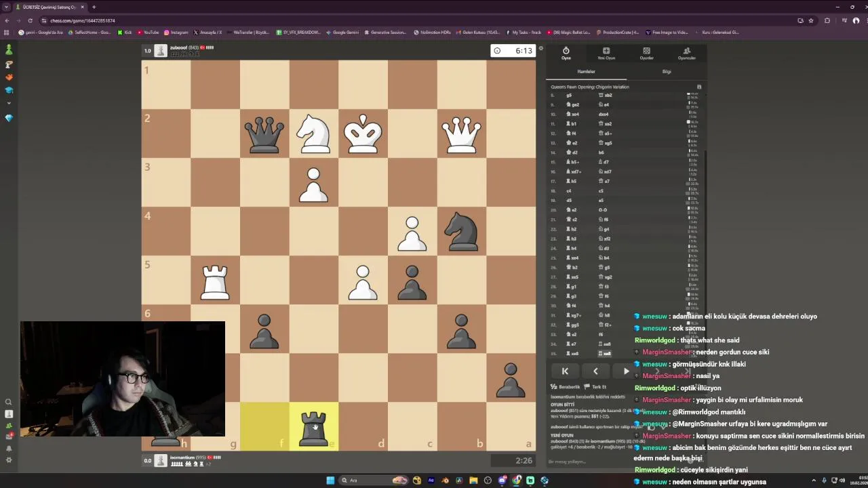The image size is (868, 488).
Task: Click the chess.com pawn logo in sidebar
Action: (9, 49)
